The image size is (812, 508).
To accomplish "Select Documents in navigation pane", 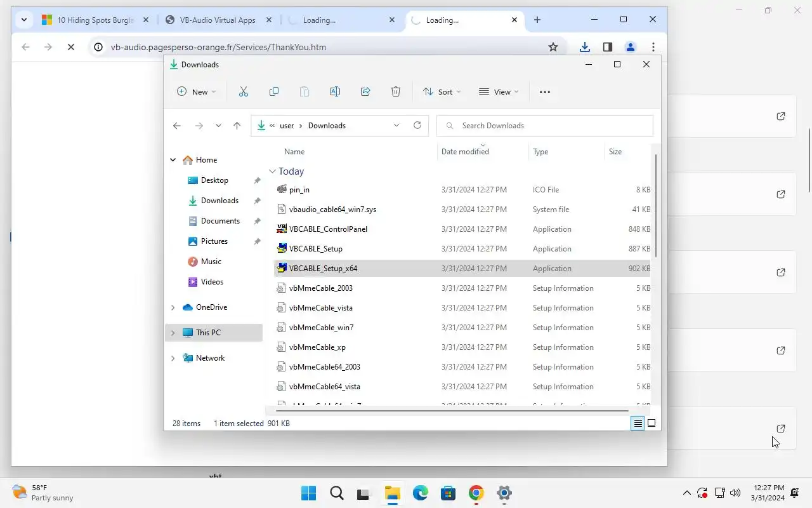I will click(220, 221).
